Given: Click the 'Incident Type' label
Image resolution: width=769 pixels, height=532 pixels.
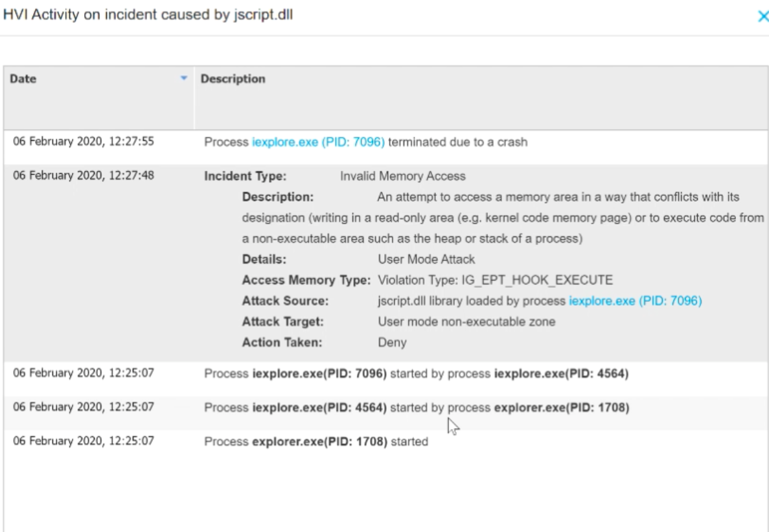Looking at the screenshot, I should [246, 176].
